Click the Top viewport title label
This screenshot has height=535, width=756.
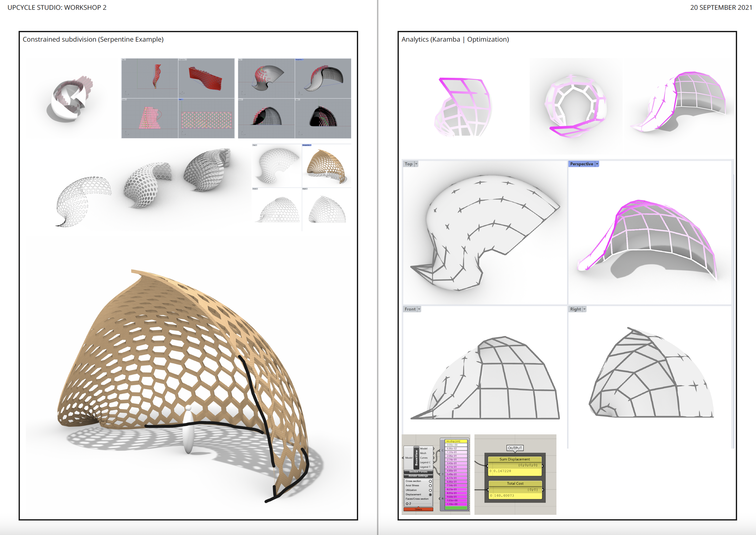[x=409, y=164]
